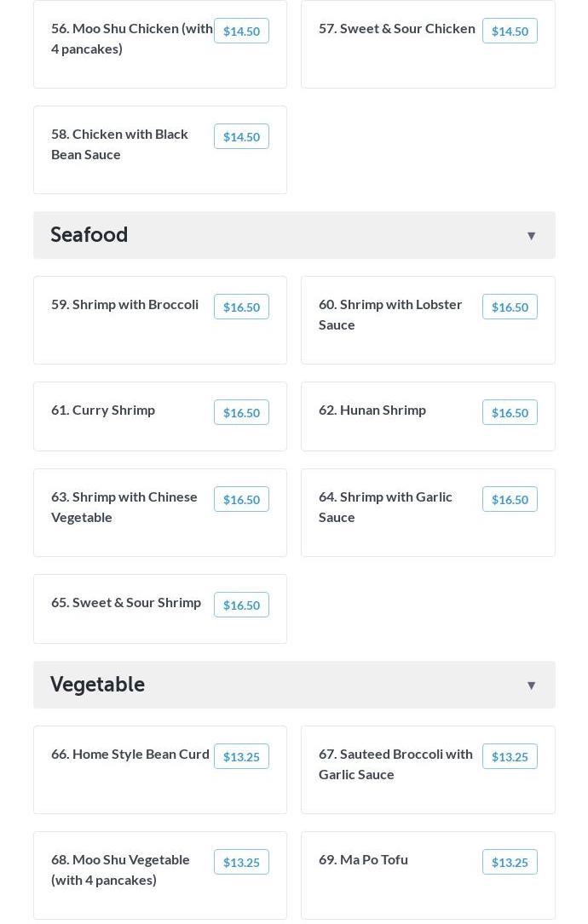
Task: Click price for Sauteed Broccoli with Garlic Sauce
Action: click(510, 756)
